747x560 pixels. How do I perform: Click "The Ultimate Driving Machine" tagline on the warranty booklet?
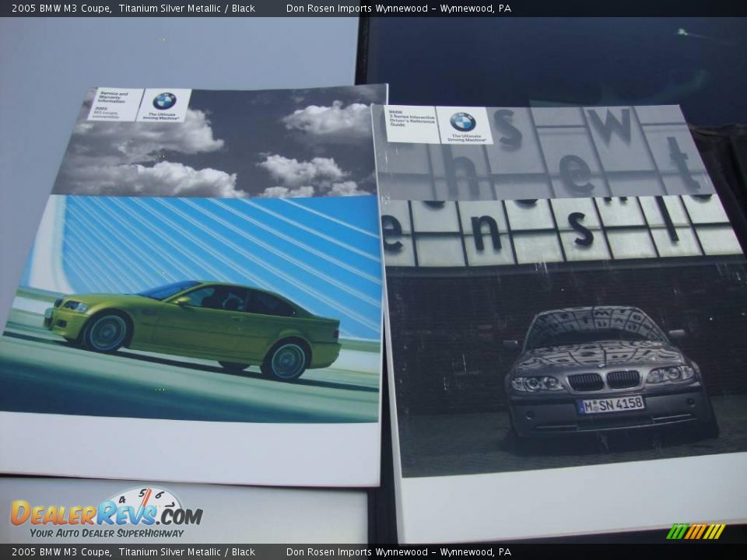coord(162,116)
